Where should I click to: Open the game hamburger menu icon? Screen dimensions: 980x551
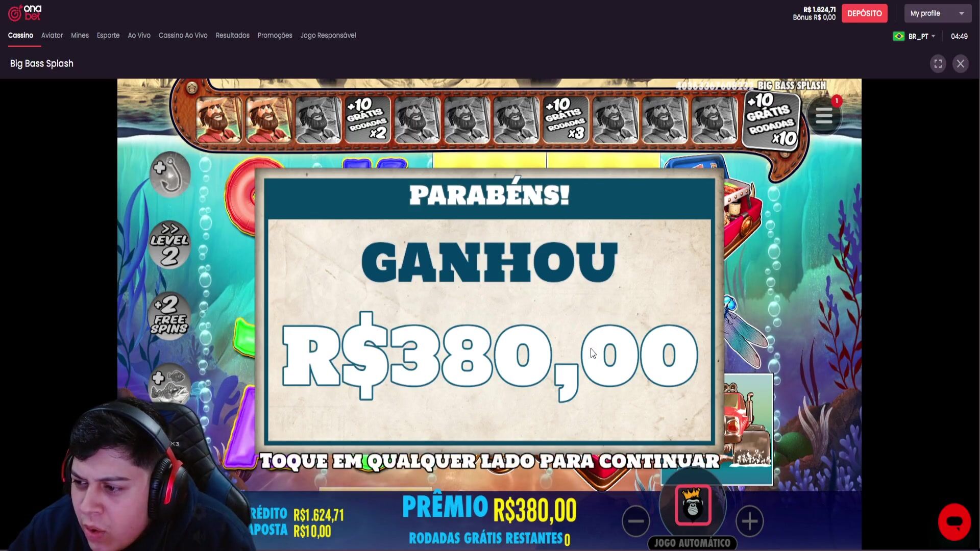(824, 116)
